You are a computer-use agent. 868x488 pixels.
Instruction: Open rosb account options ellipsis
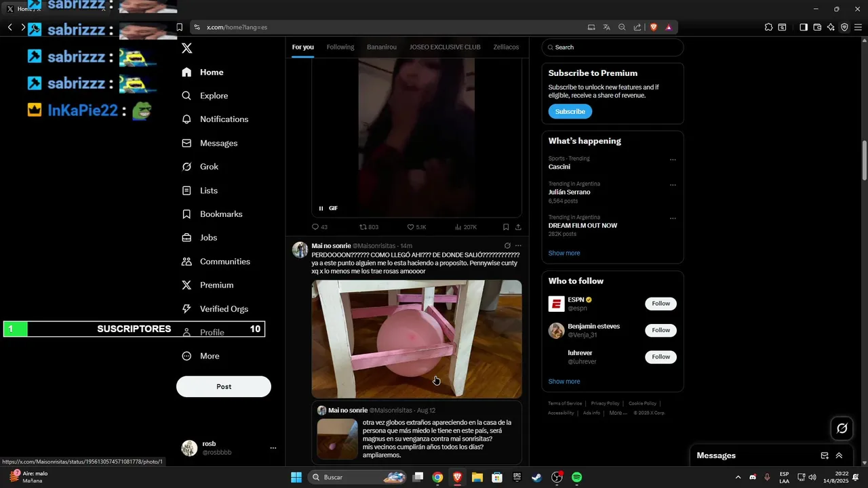(273, 448)
